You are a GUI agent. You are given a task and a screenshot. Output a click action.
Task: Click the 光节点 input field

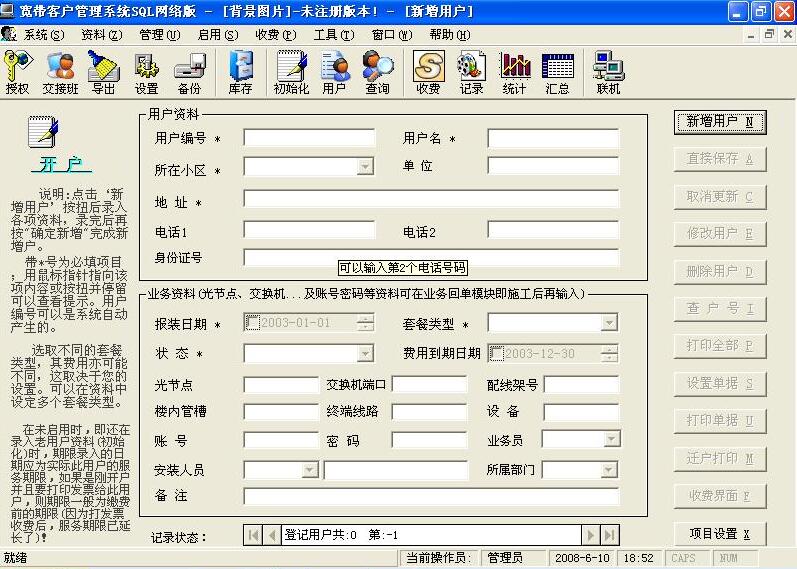click(281, 384)
